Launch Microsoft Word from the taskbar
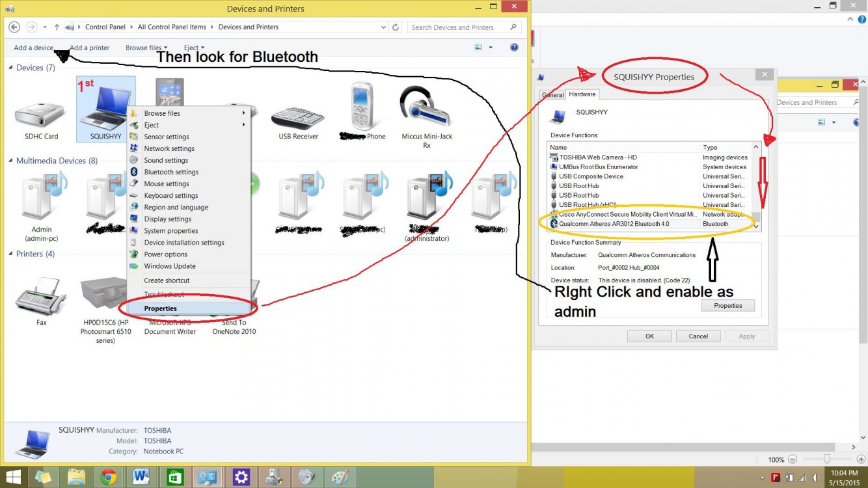 [141, 477]
